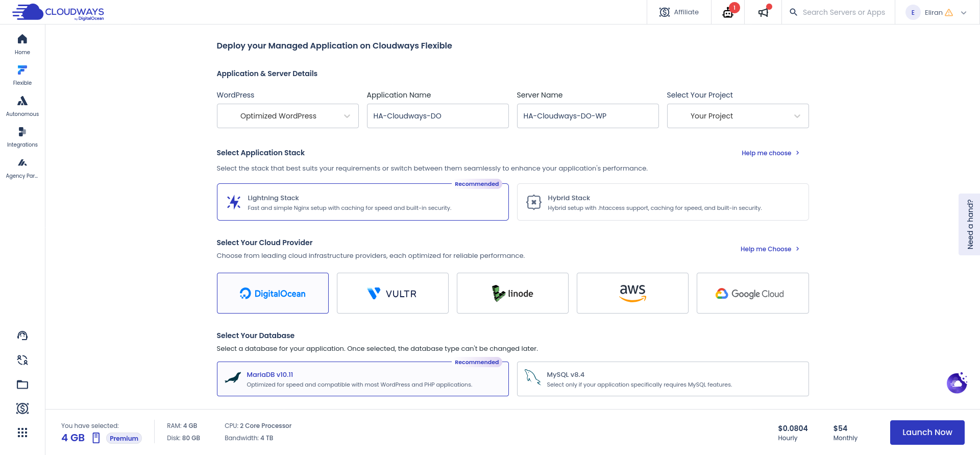The height and width of the screenshot is (455, 980).
Task: Click the $0.0804 hourly price
Action: point(793,428)
